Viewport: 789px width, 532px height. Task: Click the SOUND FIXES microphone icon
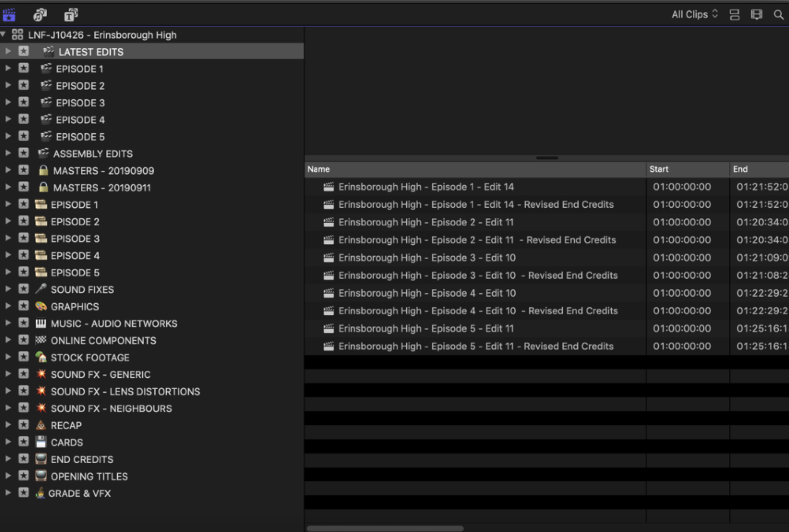[41, 289]
